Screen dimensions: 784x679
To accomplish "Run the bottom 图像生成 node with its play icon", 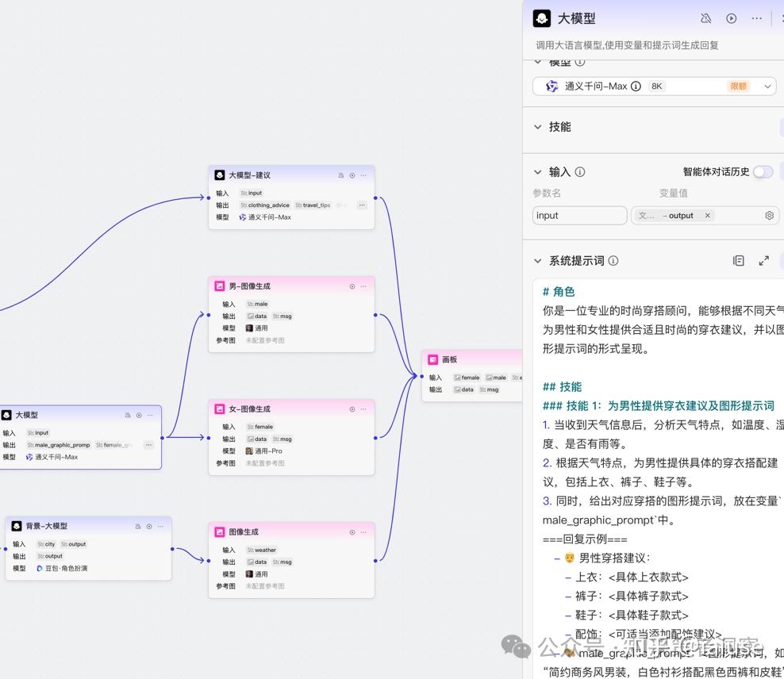I will (352, 532).
